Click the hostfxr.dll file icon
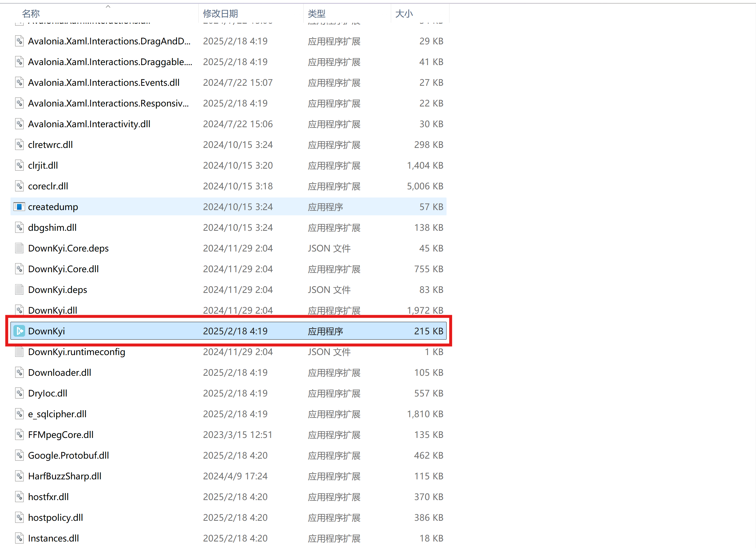This screenshot has width=756, height=552. 19,497
